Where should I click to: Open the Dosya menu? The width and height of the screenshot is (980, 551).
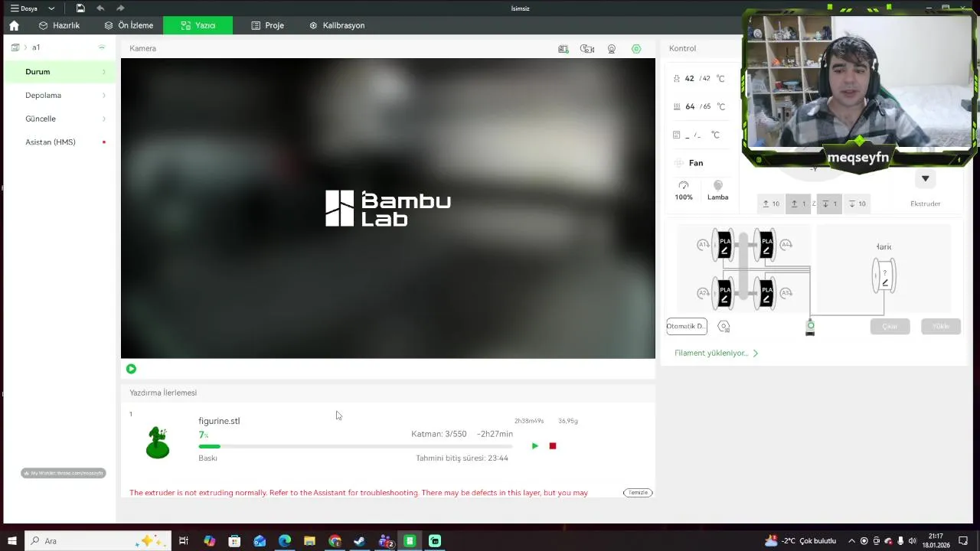point(24,8)
